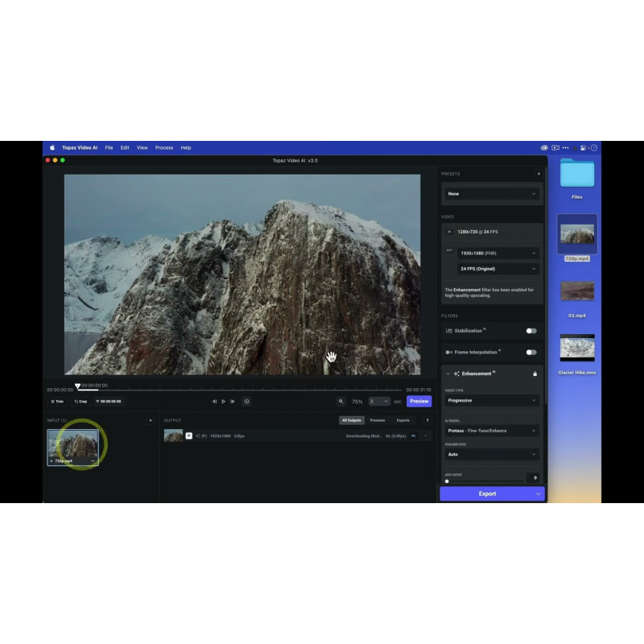Enable the Frame Interpolation switch

[531, 352]
